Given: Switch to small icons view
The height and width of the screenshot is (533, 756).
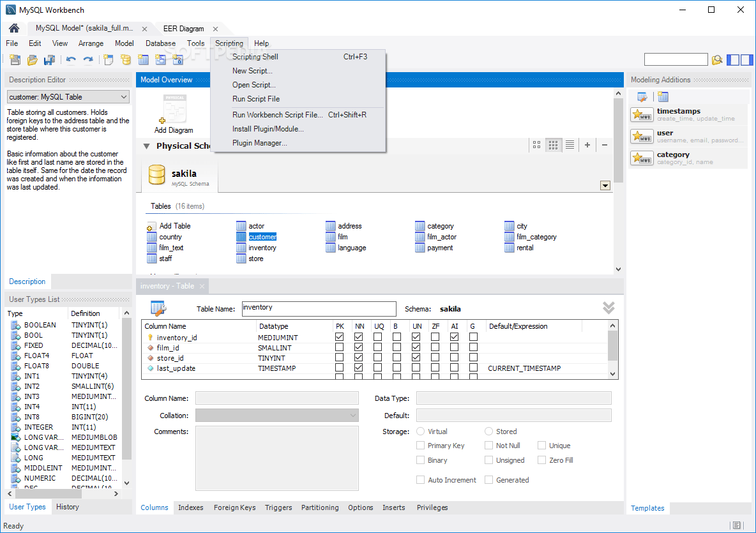Looking at the screenshot, I should coord(553,144).
